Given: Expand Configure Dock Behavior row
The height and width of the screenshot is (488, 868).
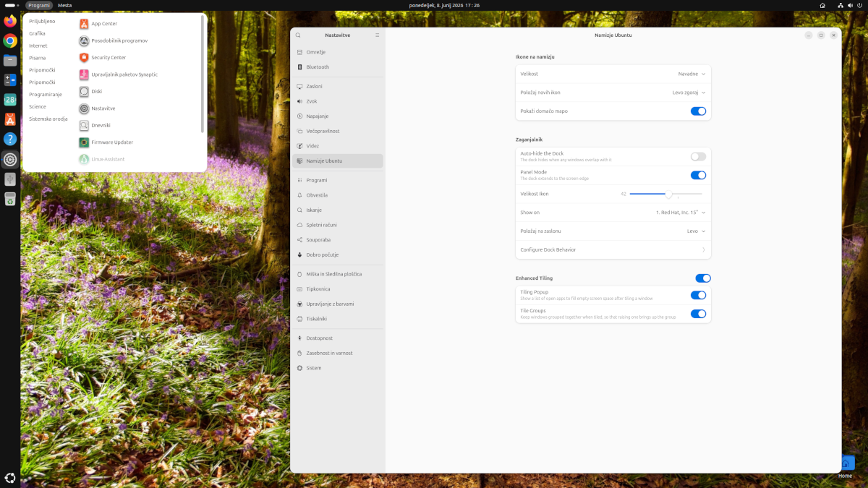Looking at the screenshot, I should point(613,250).
